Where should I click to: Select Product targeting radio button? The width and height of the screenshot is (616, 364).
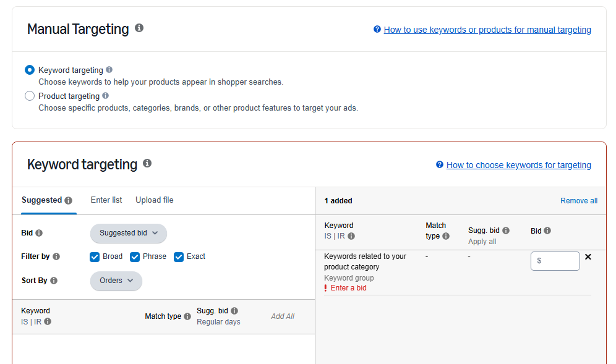click(30, 96)
